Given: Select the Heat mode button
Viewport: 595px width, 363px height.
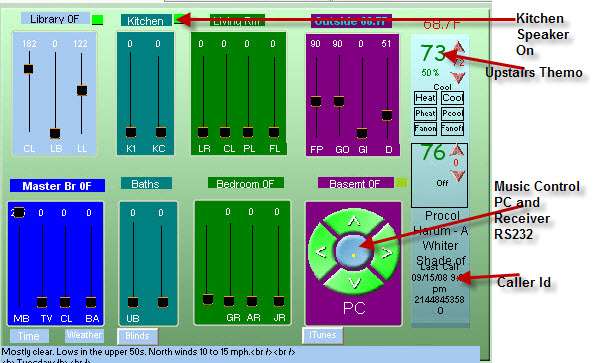Looking at the screenshot, I should click(425, 98).
